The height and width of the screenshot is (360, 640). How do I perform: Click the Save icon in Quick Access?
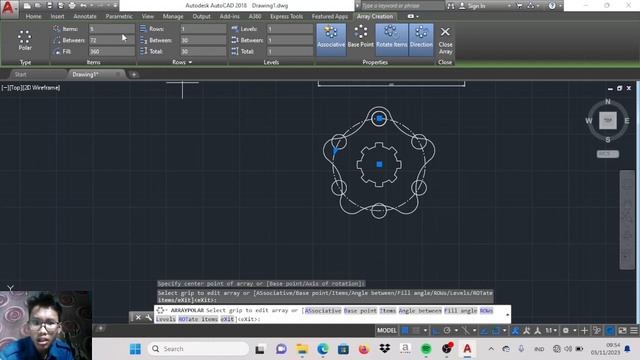tap(49, 6)
